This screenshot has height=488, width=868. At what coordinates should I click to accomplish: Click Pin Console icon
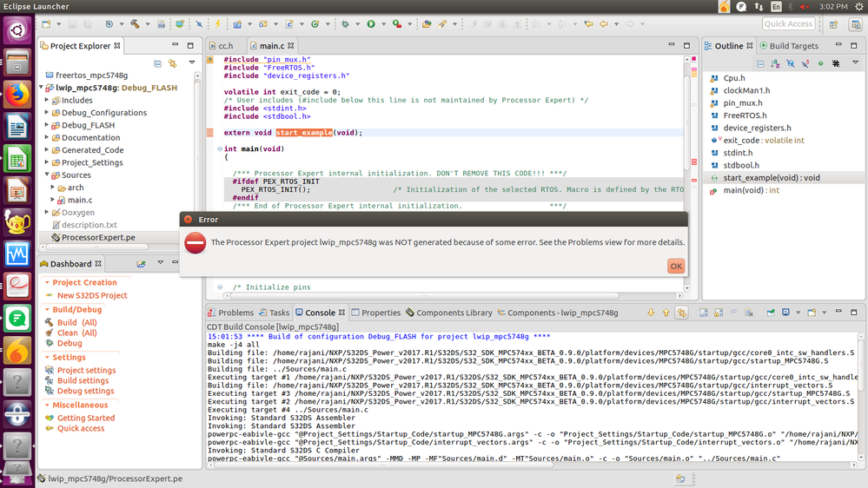[771, 313]
